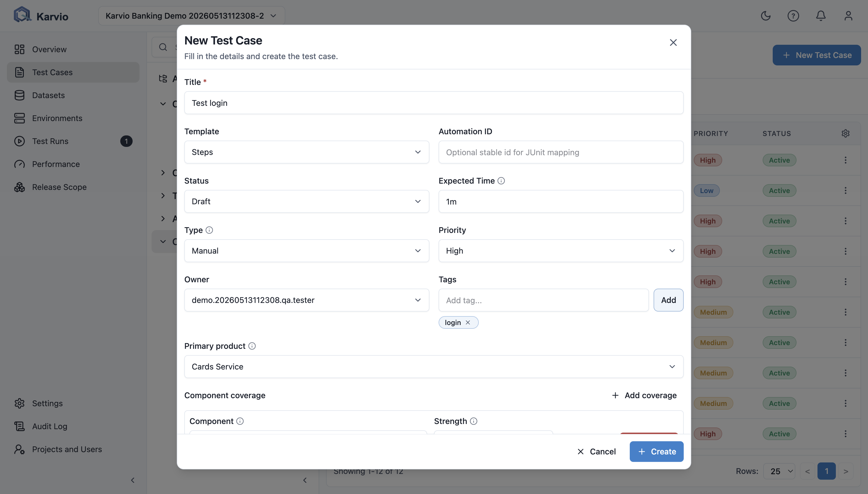Open Overview in the sidebar
This screenshot has height=494, width=868.
pos(73,49)
